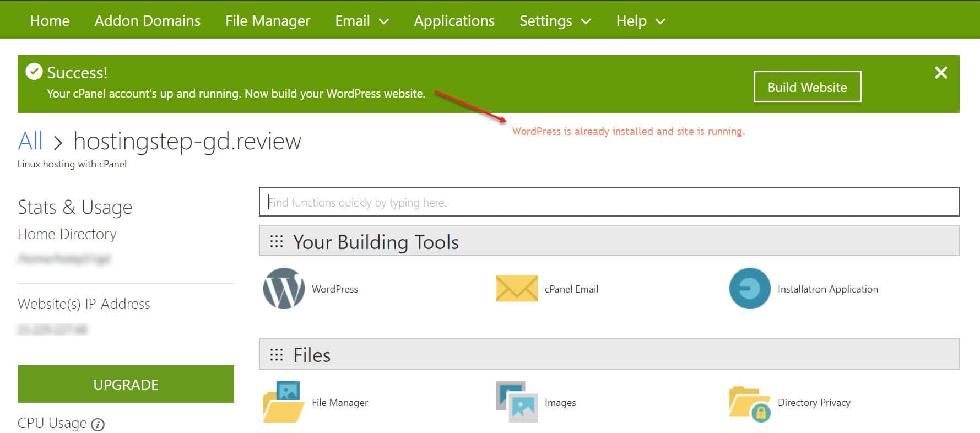Click the File Manager label in Files
This screenshot has height=433, width=980.
point(340,403)
